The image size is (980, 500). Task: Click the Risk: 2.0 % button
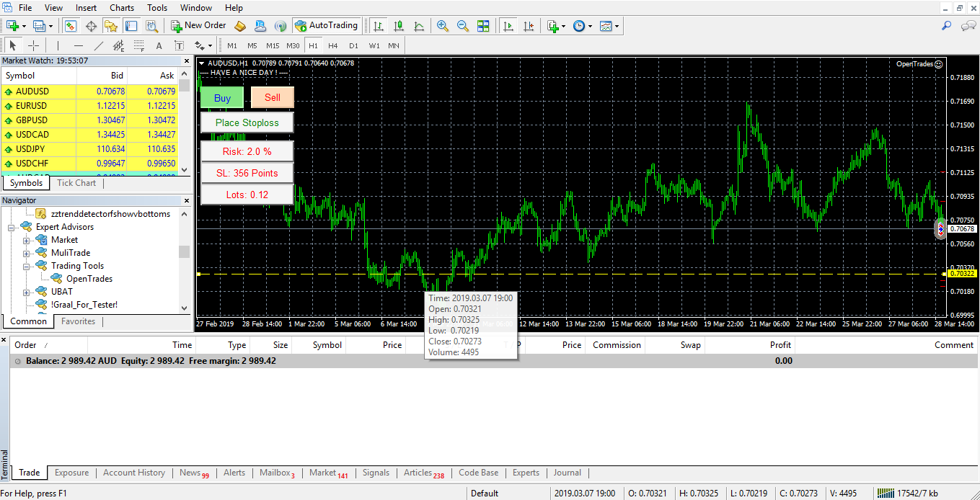(x=247, y=151)
